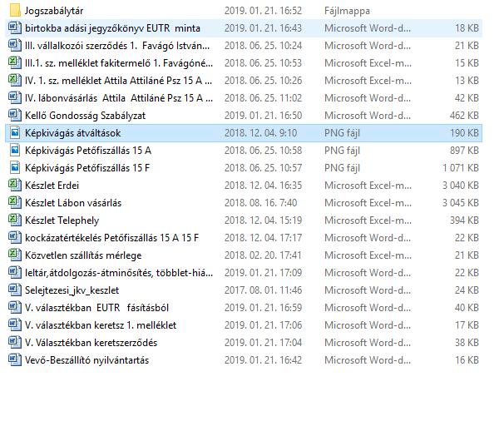This screenshot has height=426, width=504.
Task: Select file name V. választékban keretsz 1. melléklet
Action: click(x=101, y=325)
